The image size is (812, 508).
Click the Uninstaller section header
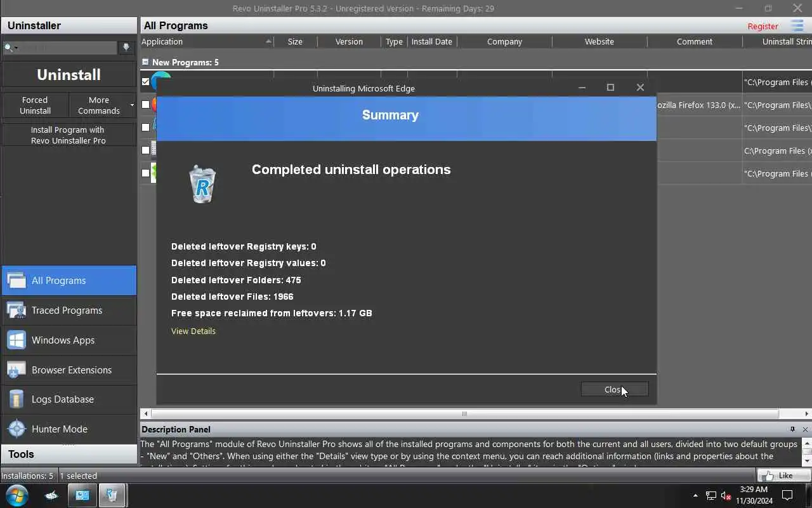[69, 25]
